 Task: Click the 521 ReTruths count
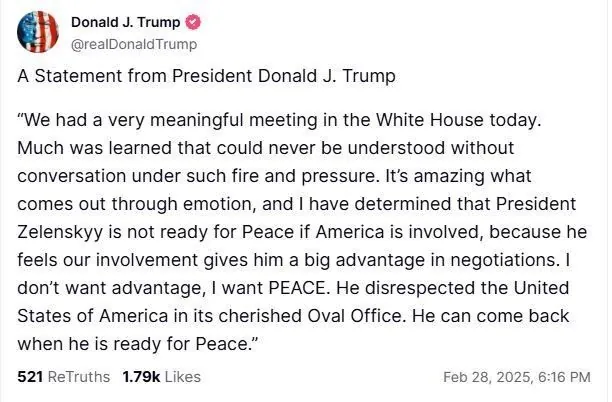coord(30,377)
